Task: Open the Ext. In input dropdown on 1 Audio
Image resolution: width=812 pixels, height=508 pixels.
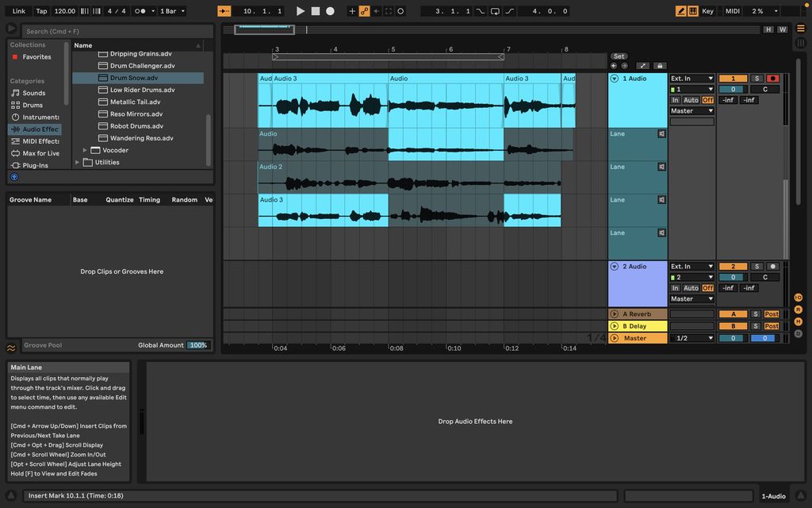Action: click(x=691, y=79)
